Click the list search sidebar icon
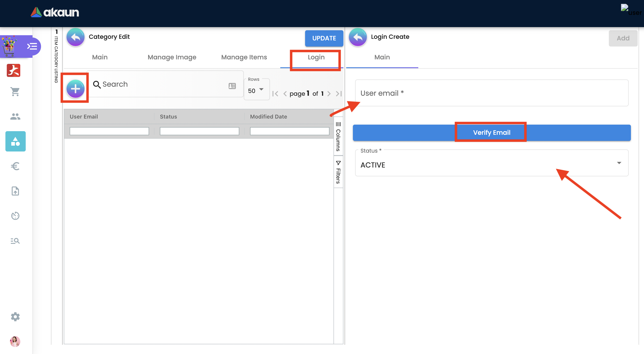The height and width of the screenshot is (354, 644). point(15,241)
